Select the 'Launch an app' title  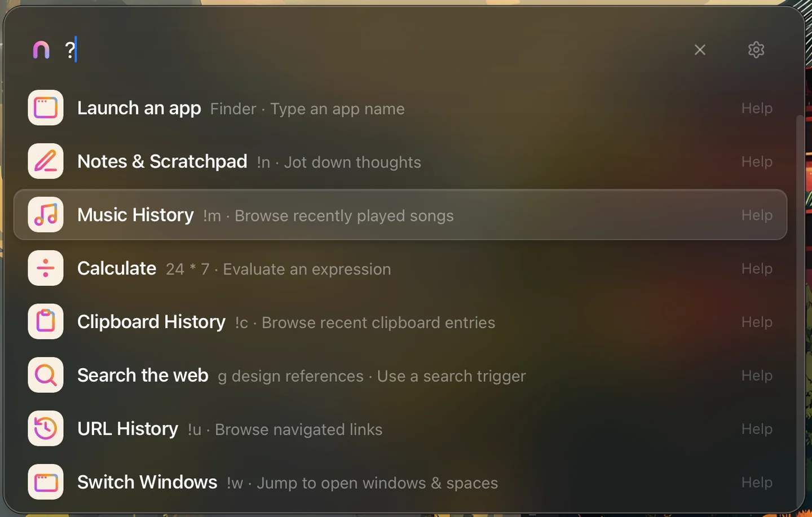(139, 108)
